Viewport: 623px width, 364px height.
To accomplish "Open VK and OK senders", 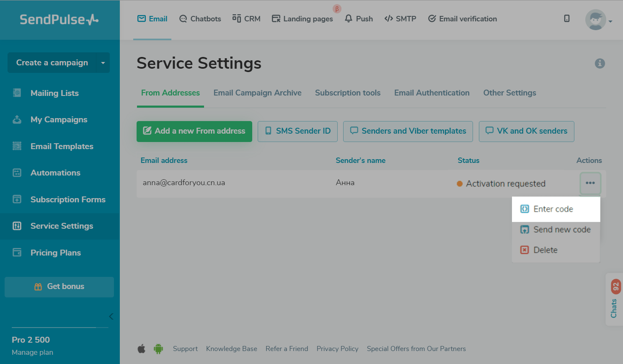I will coord(527,132).
